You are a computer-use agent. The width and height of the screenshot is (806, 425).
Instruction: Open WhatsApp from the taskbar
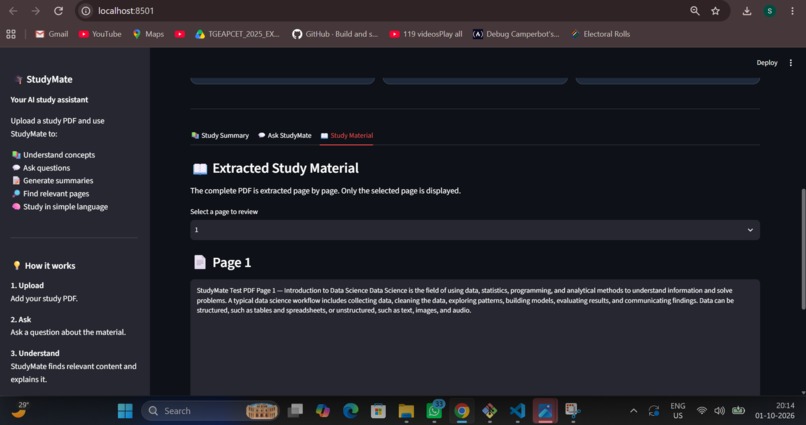tap(434, 410)
